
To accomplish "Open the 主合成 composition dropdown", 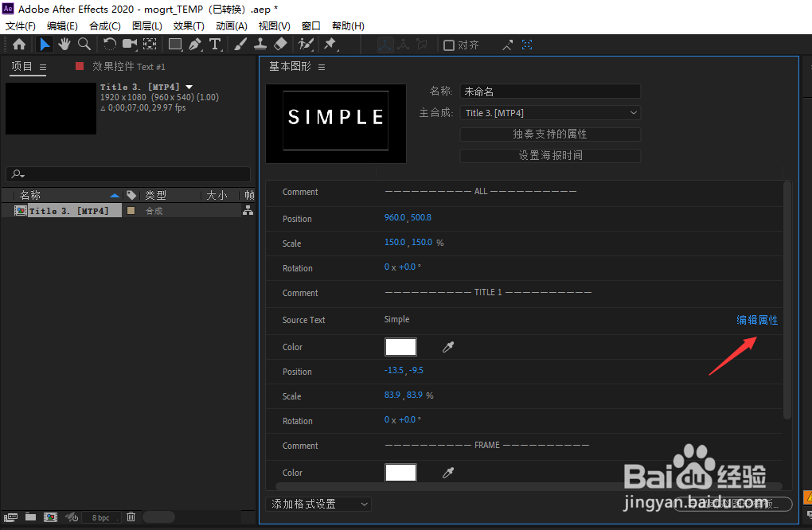I will click(550, 113).
